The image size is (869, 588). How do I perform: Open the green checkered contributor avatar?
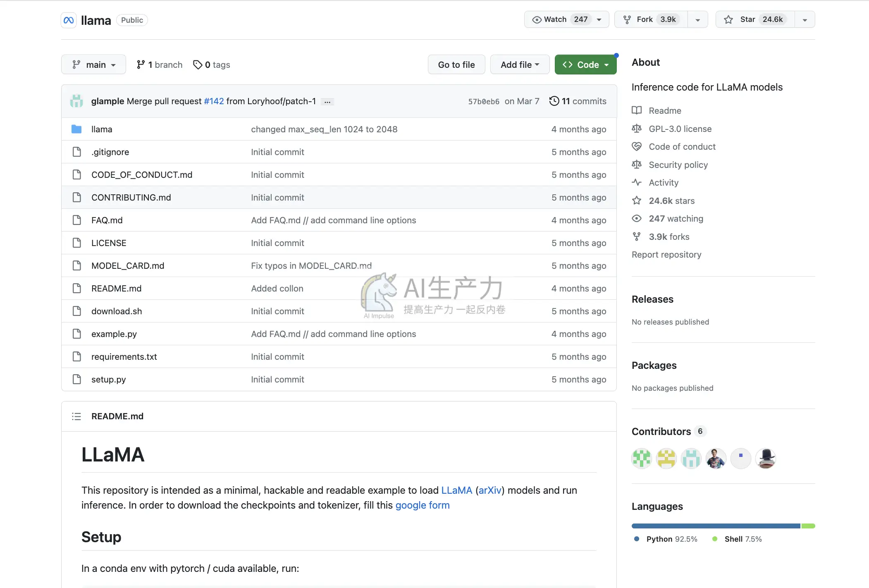point(642,459)
